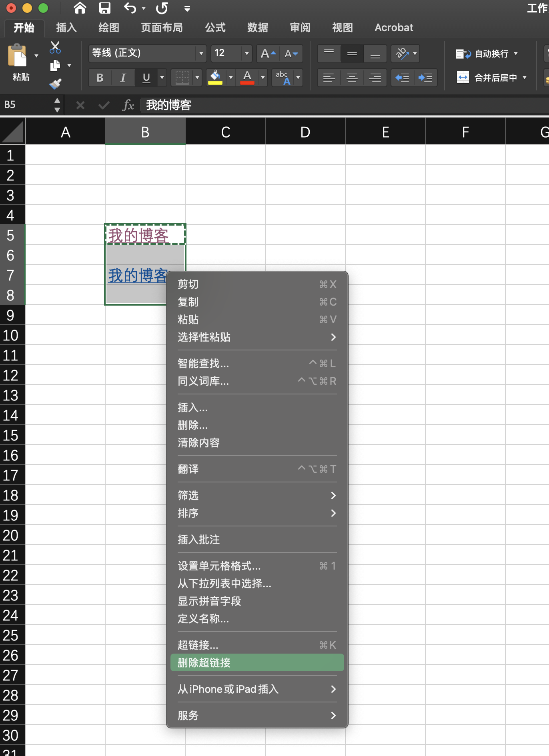Choose 复制 from context menu
This screenshot has height=756, width=549.
coord(257,302)
